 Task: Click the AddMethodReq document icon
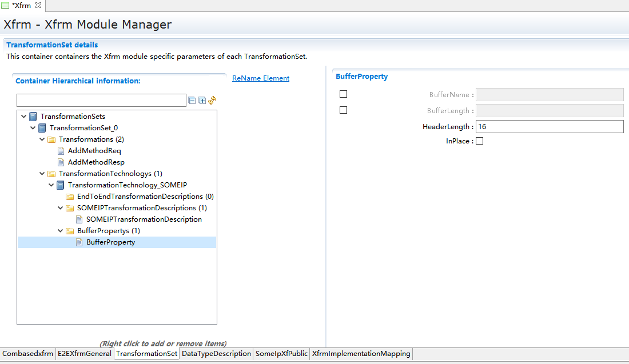[x=61, y=151]
